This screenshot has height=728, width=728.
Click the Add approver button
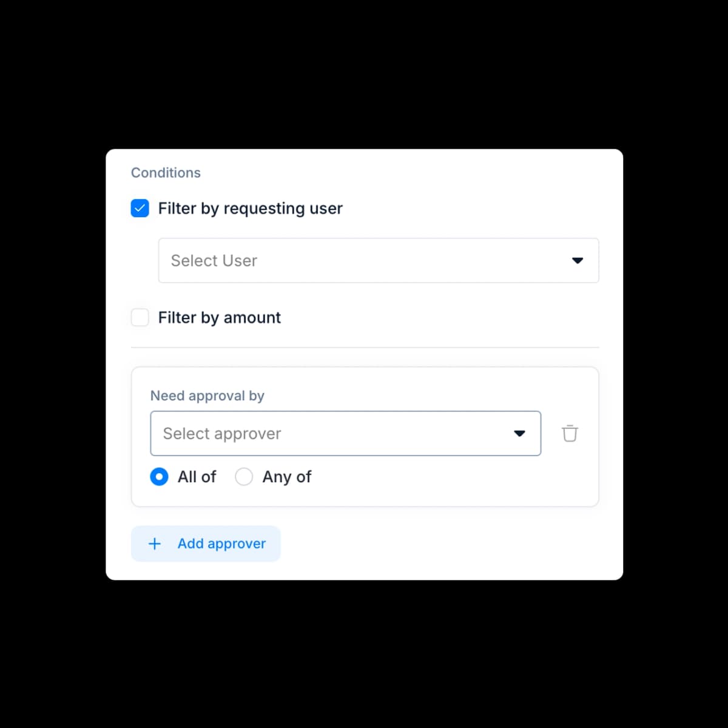pos(206,544)
